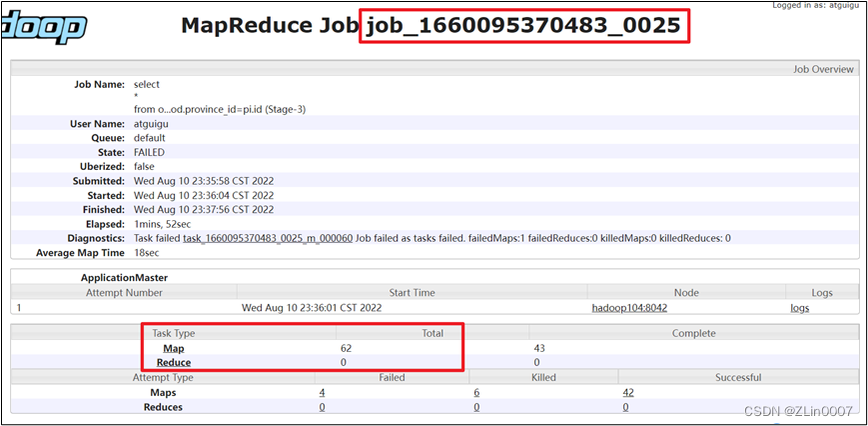Click the State value FAILED

(149, 152)
